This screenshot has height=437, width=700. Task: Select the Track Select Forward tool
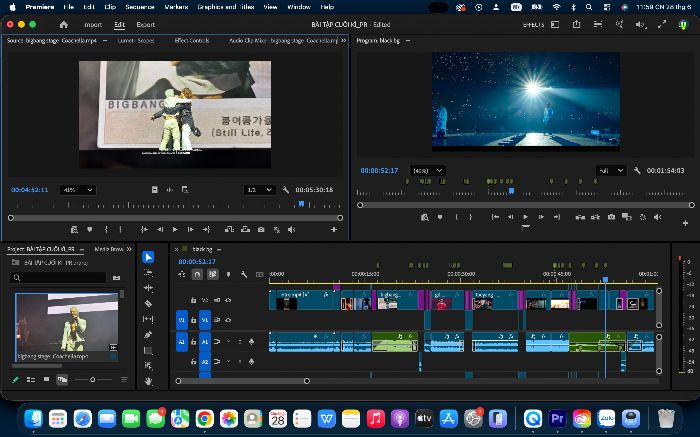pyautogui.click(x=148, y=273)
